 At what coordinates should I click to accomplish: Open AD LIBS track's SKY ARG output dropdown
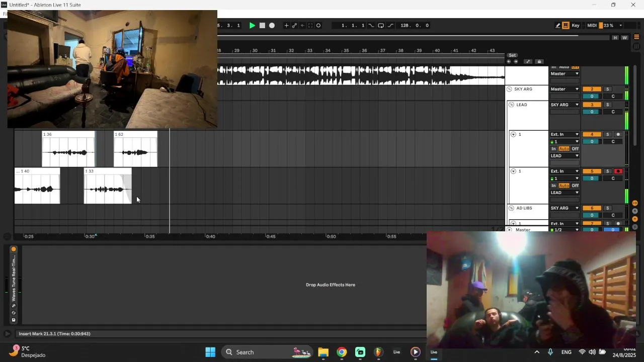click(x=565, y=208)
